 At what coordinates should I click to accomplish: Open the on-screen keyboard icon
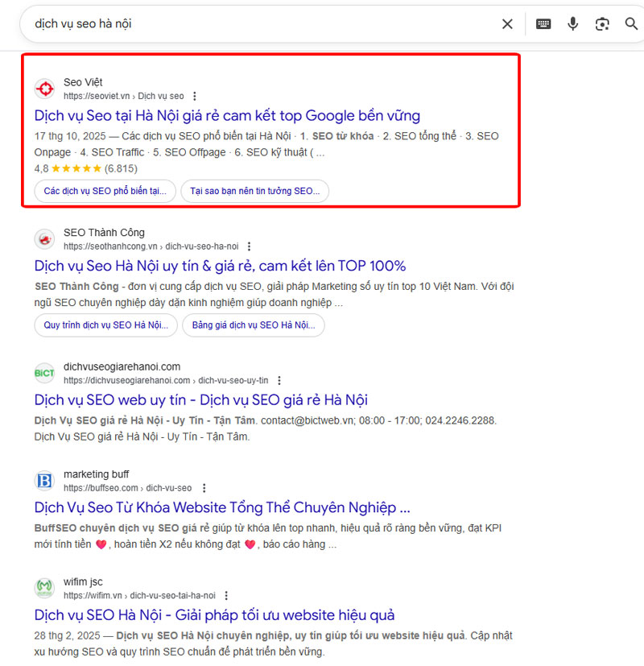click(x=543, y=24)
